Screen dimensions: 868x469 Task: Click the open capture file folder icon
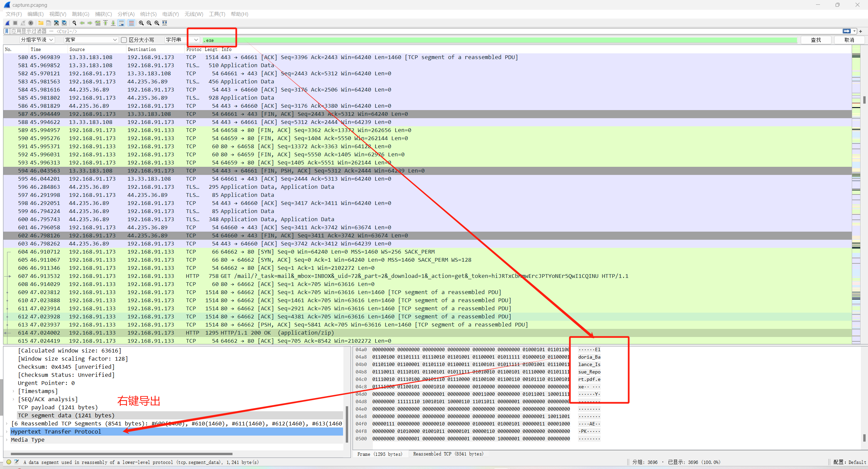(x=41, y=23)
